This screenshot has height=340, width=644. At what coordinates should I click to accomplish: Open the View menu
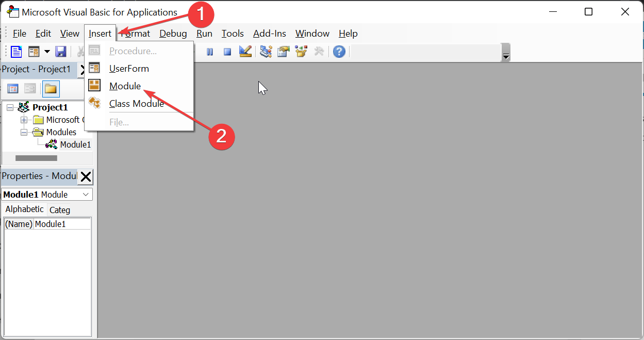70,34
